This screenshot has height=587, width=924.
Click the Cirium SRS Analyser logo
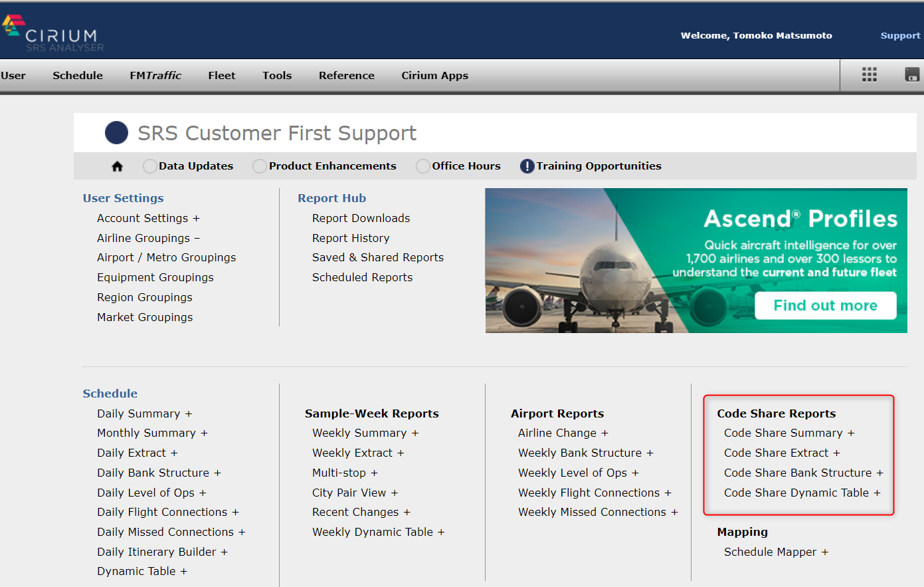(x=53, y=33)
